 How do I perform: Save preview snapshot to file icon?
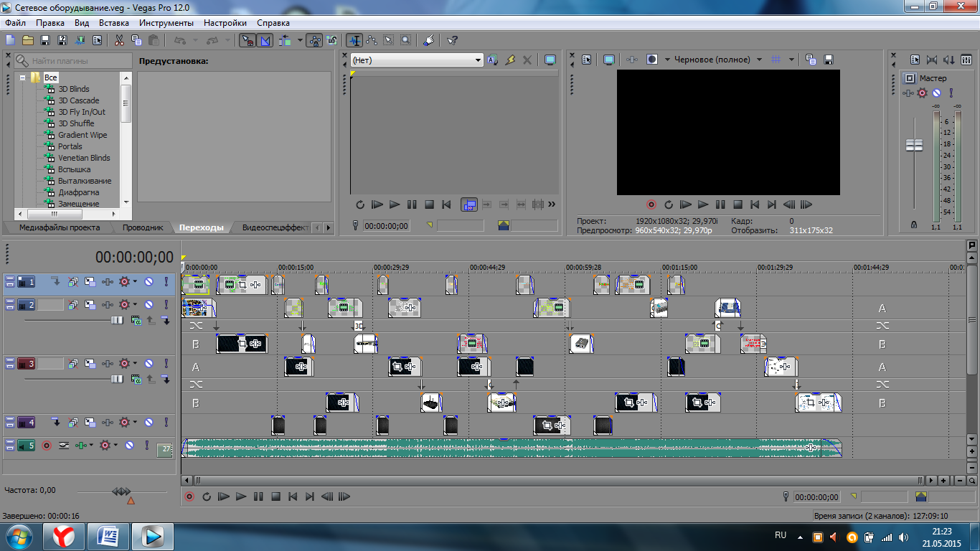pyautogui.click(x=829, y=60)
